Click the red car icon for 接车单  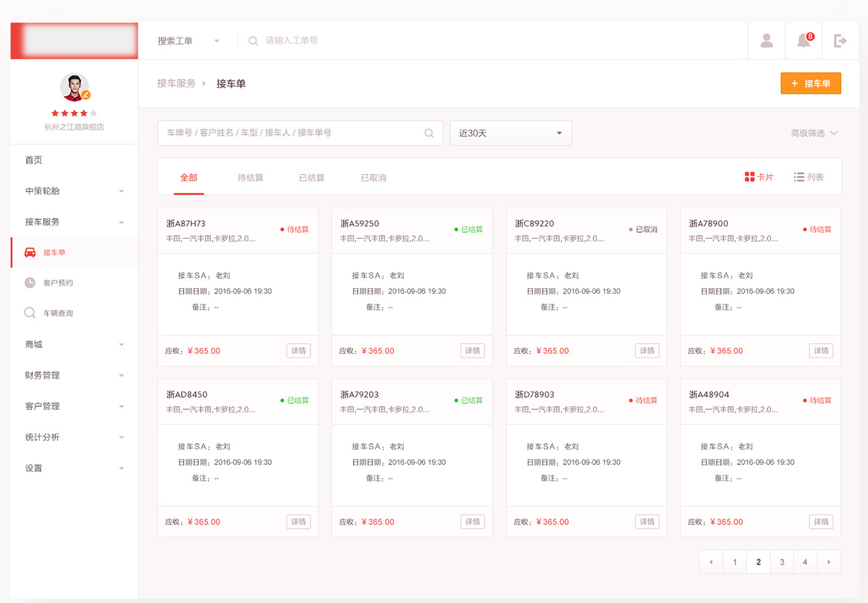click(30, 253)
